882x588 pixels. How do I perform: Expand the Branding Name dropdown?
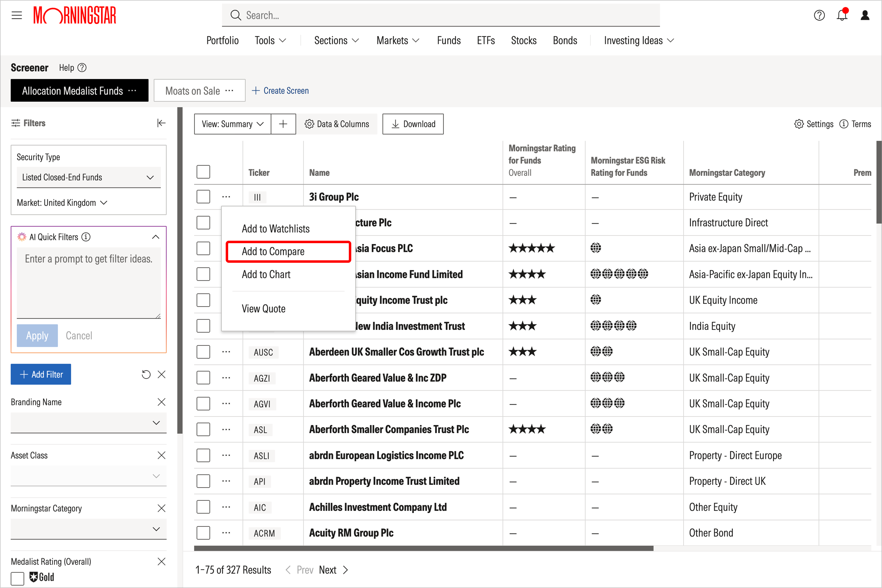pyautogui.click(x=89, y=423)
